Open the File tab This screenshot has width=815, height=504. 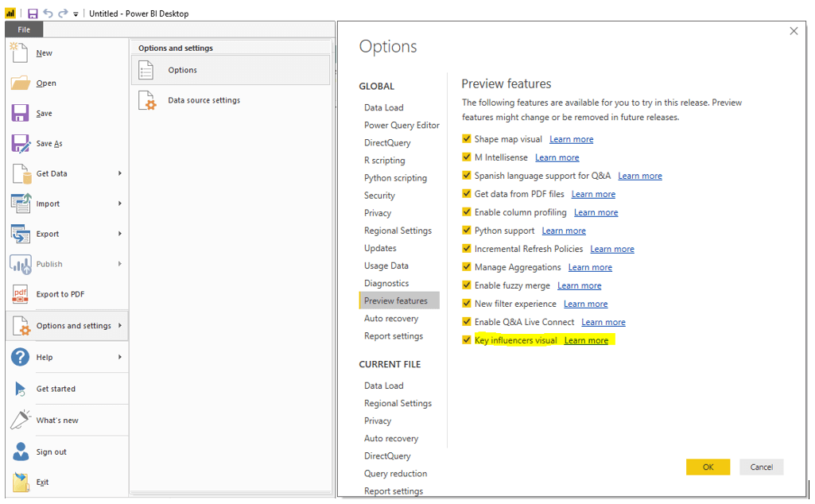(24, 29)
